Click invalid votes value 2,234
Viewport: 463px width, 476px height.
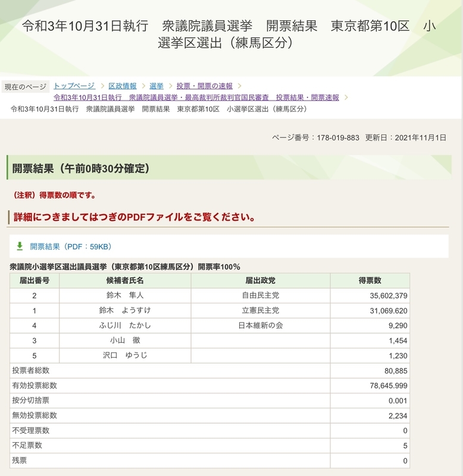[398, 416]
